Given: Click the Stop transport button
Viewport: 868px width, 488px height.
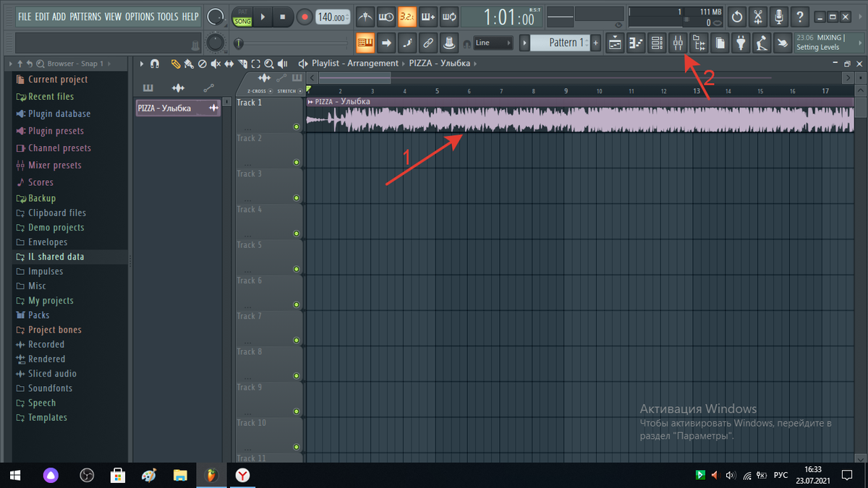Looking at the screenshot, I should [x=283, y=17].
